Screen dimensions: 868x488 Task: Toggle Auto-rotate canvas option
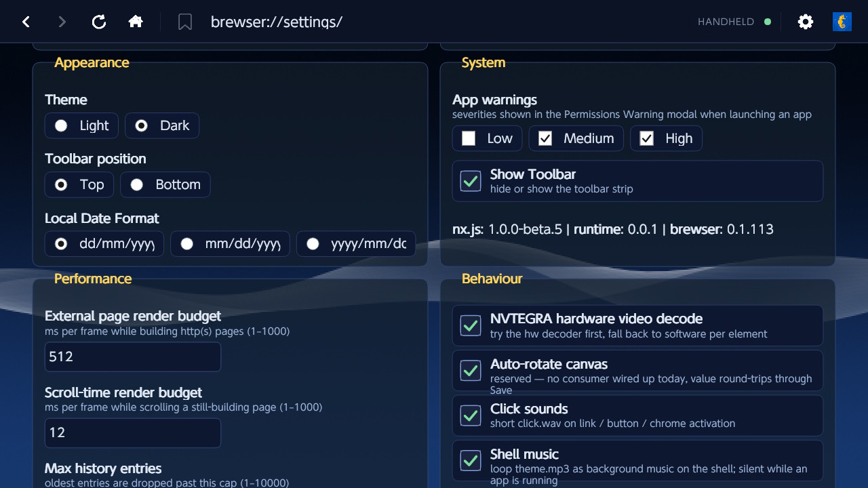coord(471,371)
